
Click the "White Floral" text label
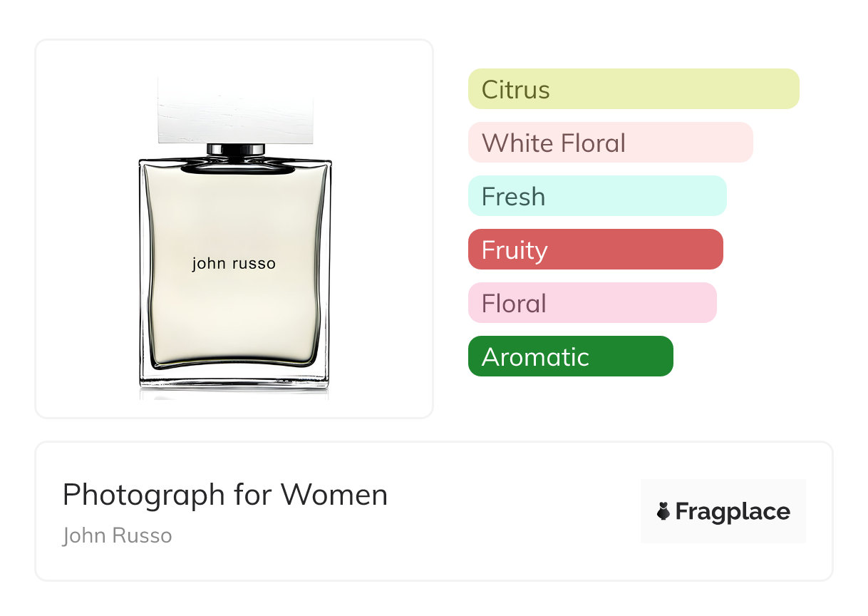[554, 143]
